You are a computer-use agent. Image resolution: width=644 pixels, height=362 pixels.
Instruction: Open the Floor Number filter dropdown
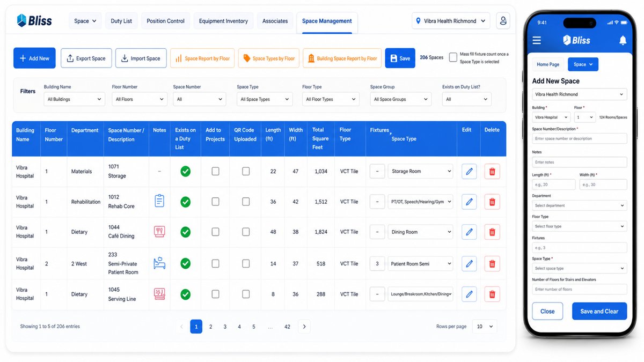(x=140, y=99)
